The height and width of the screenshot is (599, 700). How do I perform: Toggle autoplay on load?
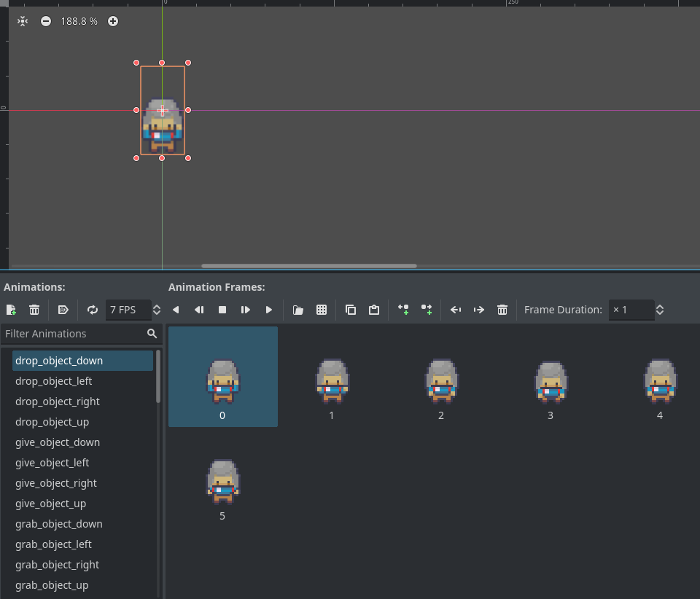tap(63, 310)
